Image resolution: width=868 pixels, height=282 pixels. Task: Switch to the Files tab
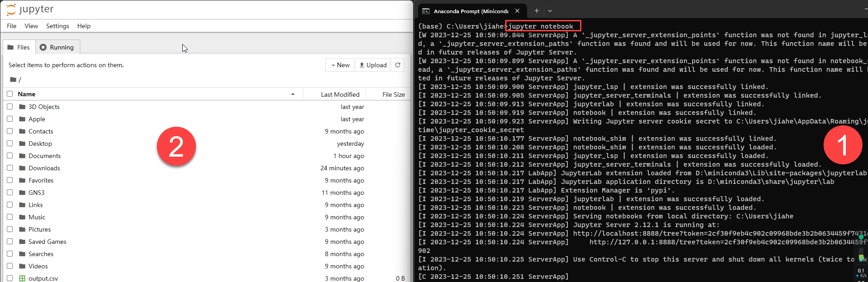point(19,47)
